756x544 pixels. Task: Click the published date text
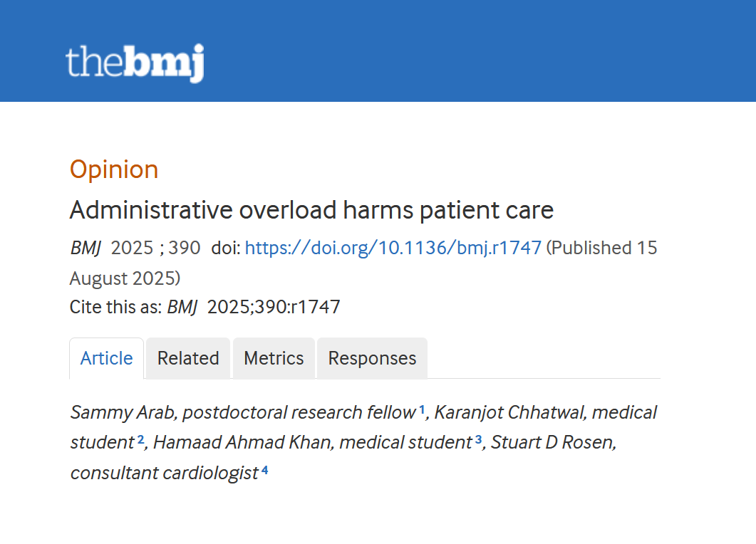602,248
